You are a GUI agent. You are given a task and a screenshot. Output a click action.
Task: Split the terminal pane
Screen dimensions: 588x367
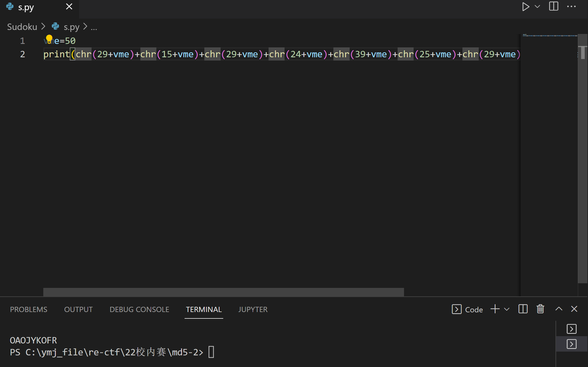pos(523,309)
